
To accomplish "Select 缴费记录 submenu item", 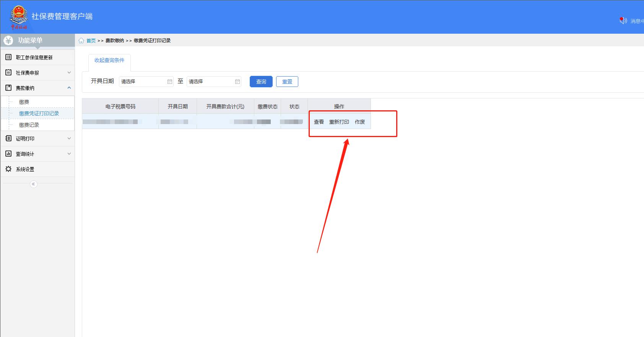I will coord(29,125).
